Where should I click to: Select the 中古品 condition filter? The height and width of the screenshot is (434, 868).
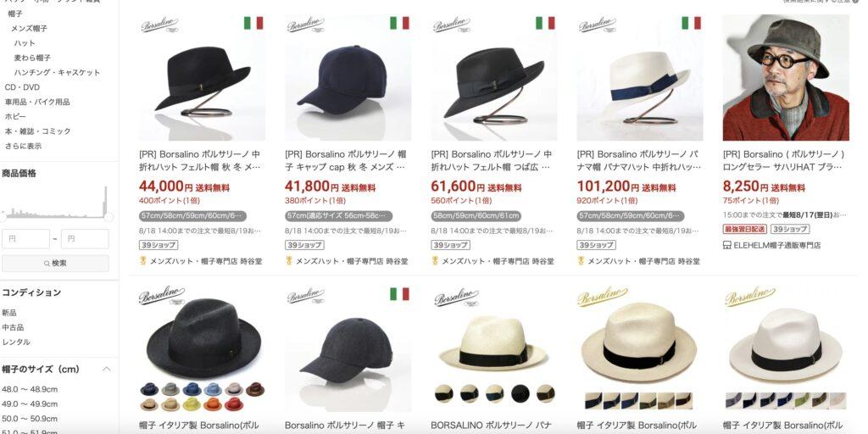13,327
